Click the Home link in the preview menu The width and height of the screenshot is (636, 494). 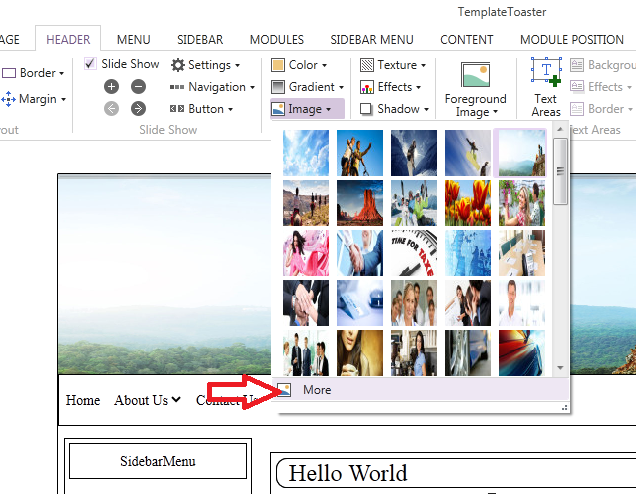pos(83,400)
